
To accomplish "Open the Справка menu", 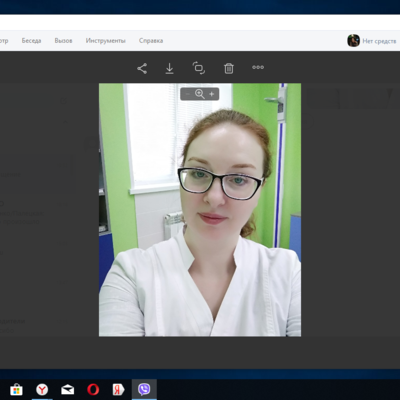I will click(151, 41).
